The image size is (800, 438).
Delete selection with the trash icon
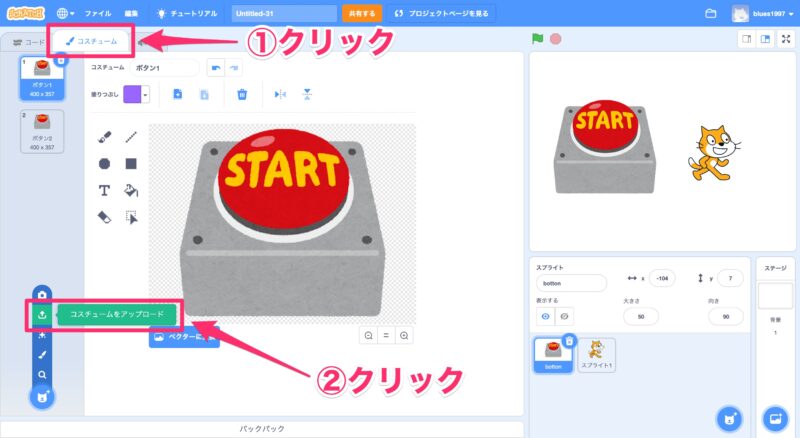(241, 94)
